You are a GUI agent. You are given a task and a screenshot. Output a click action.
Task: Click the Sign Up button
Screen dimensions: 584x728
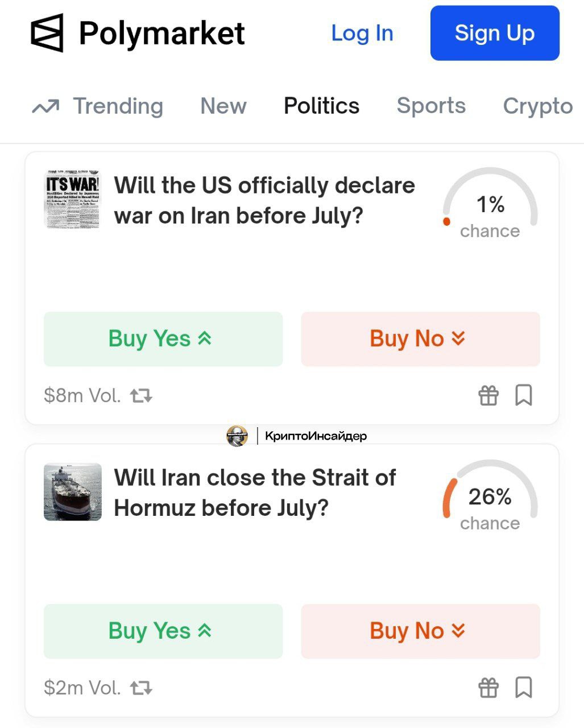click(495, 33)
